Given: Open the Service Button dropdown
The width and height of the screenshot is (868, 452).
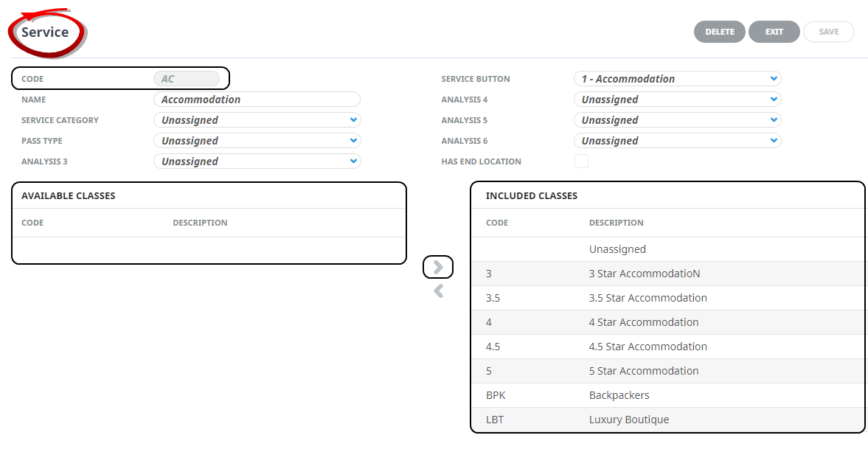Looking at the screenshot, I should tap(677, 79).
